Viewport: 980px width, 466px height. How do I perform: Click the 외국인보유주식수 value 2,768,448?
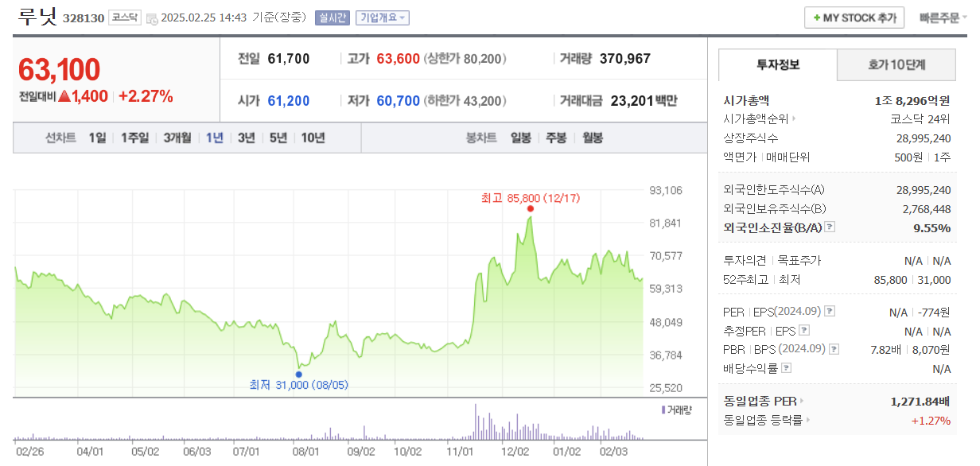[927, 209]
